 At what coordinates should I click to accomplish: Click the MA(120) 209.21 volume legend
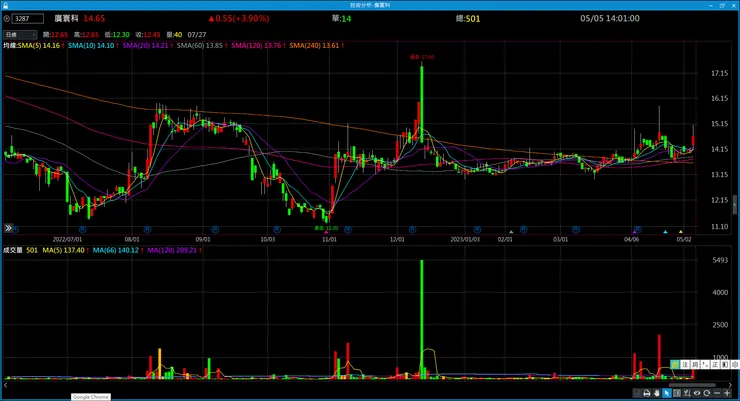pyautogui.click(x=172, y=250)
